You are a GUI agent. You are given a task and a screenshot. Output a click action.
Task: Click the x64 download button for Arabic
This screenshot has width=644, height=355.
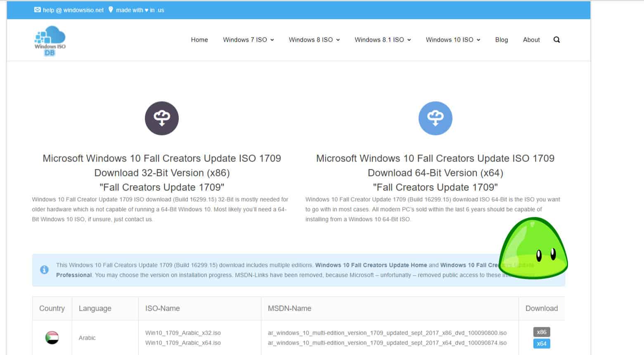(541, 343)
